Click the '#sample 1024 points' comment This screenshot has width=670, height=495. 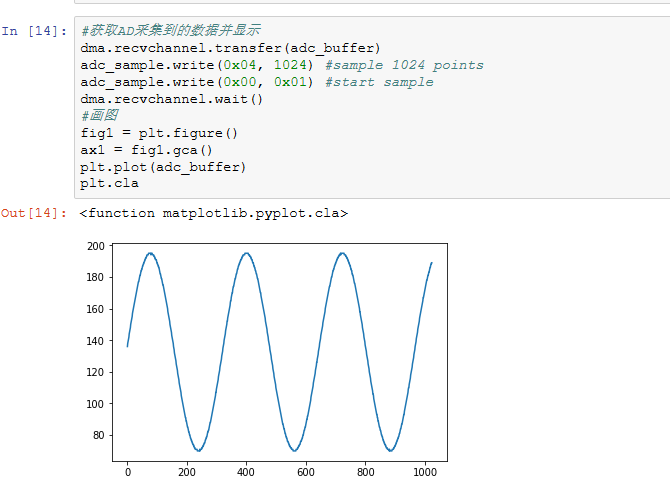tap(404, 65)
